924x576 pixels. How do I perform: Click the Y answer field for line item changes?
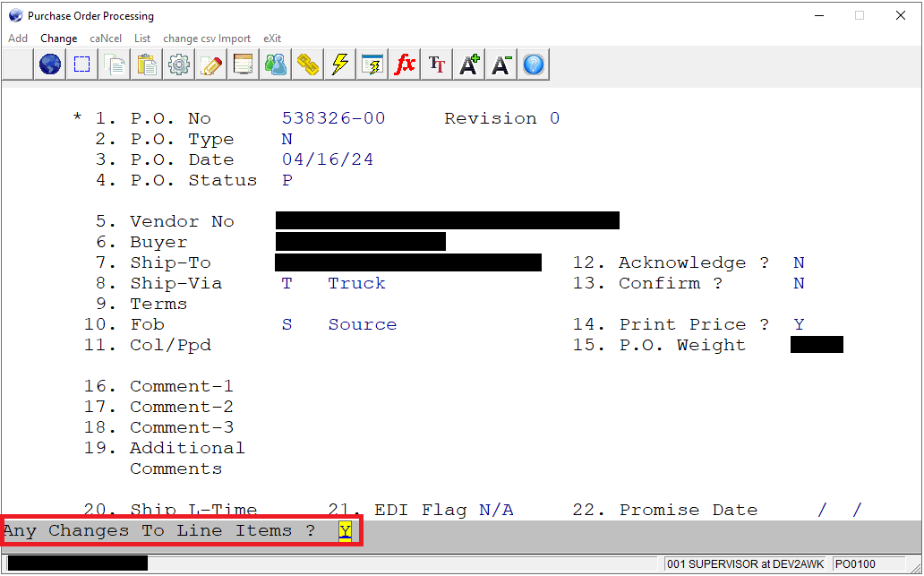click(345, 531)
